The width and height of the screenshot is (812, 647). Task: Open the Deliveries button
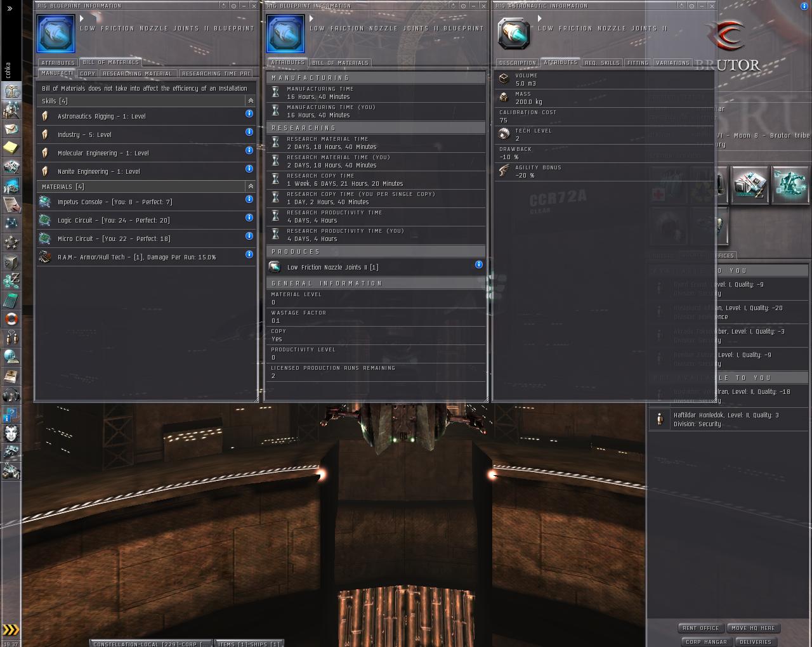coord(756,642)
